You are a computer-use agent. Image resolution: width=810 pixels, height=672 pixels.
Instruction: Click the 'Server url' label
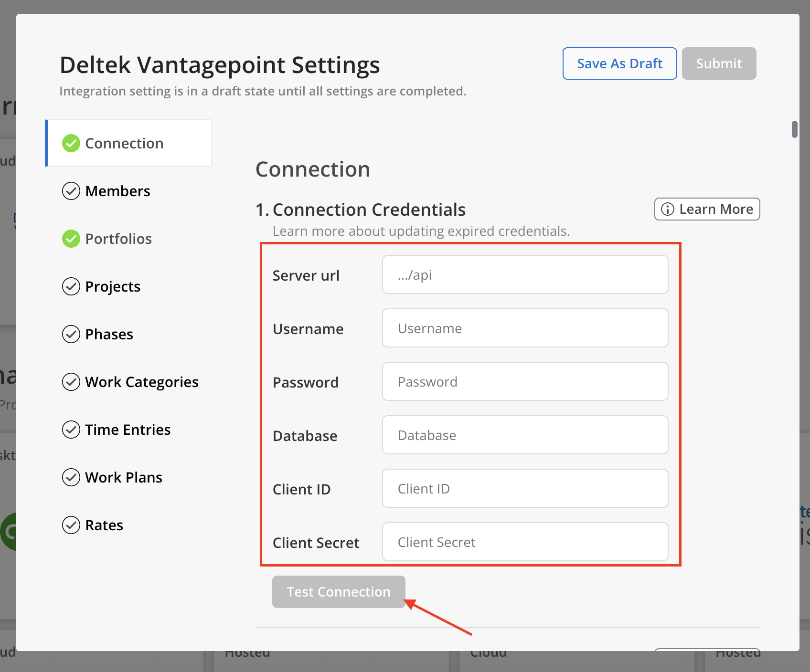tap(306, 275)
